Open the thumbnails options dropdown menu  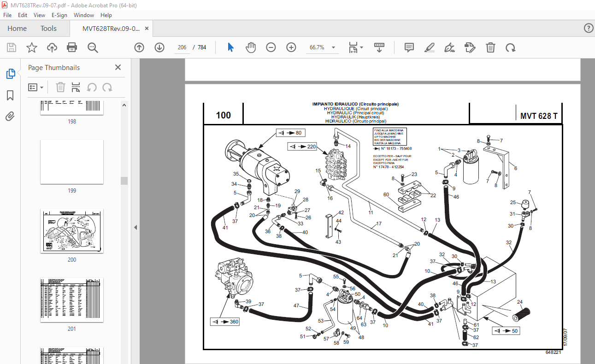tap(36, 87)
